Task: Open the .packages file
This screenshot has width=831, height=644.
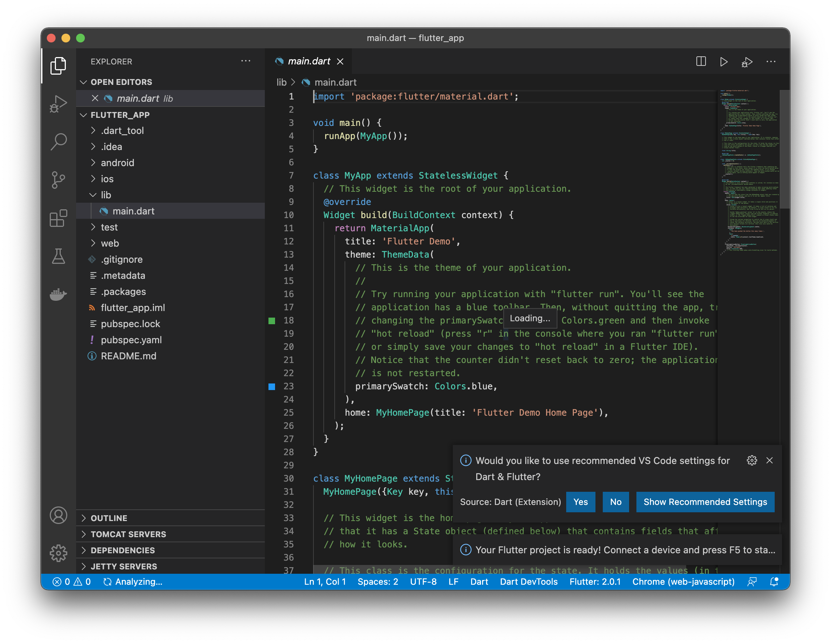Action: pyautogui.click(x=170, y=291)
